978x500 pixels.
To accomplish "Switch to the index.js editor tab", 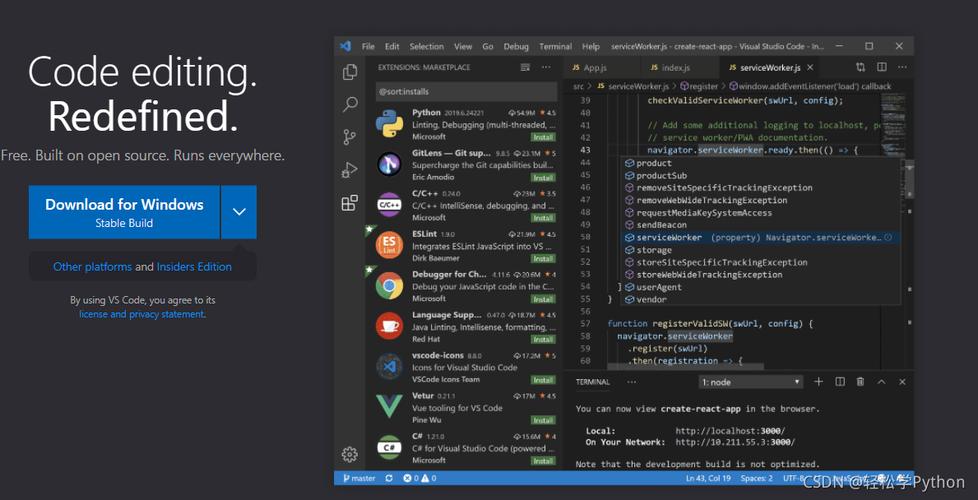I will [x=679, y=67].
